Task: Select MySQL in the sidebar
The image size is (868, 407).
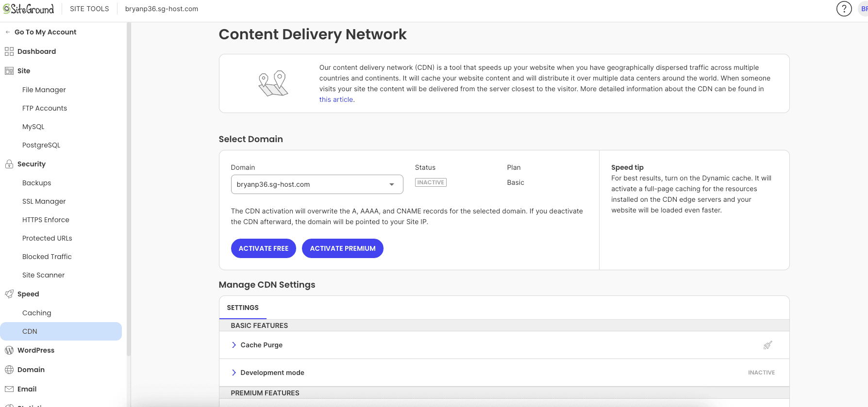Action: click(x=33, y=127)
